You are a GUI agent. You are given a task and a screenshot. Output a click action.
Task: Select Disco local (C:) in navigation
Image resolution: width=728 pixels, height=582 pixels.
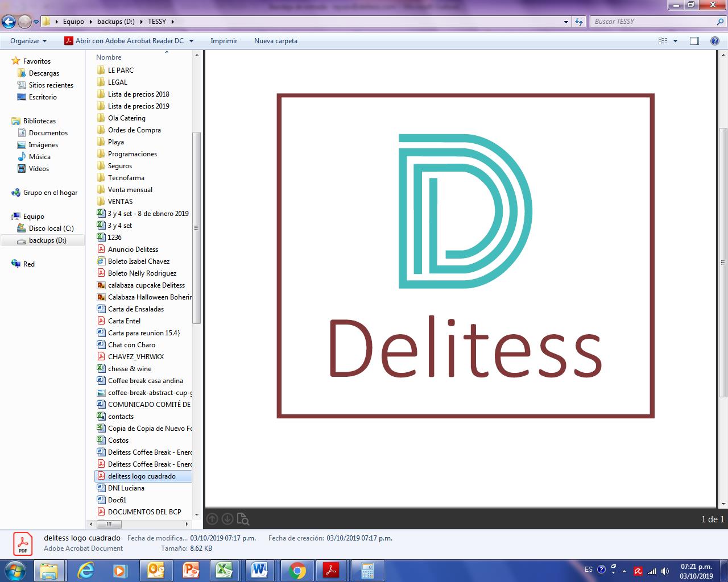pos(51,228)
